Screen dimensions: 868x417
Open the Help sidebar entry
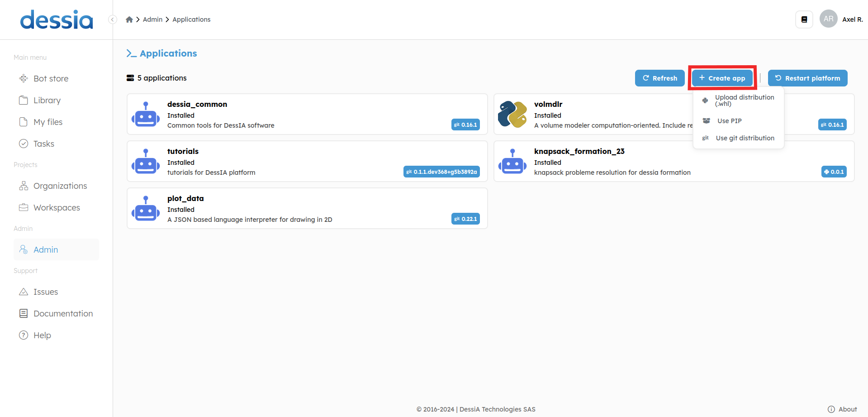coord(56,336)
